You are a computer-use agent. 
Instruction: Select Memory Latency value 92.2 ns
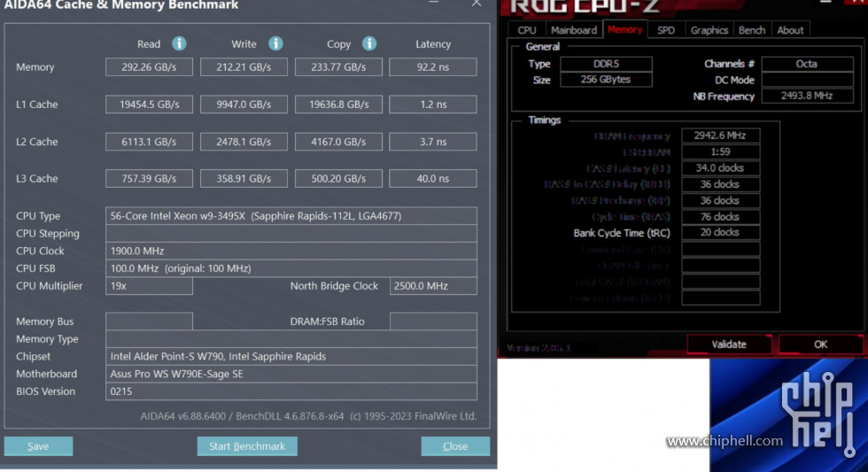[433, 67]
